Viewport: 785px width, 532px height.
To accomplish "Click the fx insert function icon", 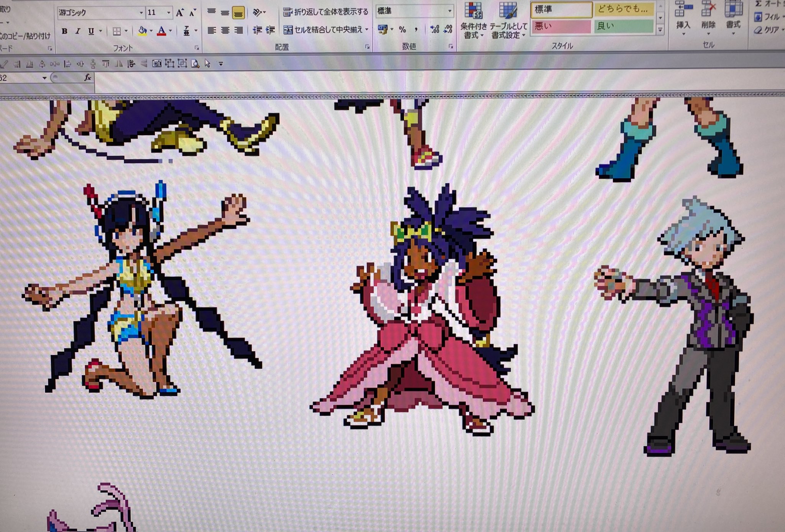I will click(x=88, y=78).
